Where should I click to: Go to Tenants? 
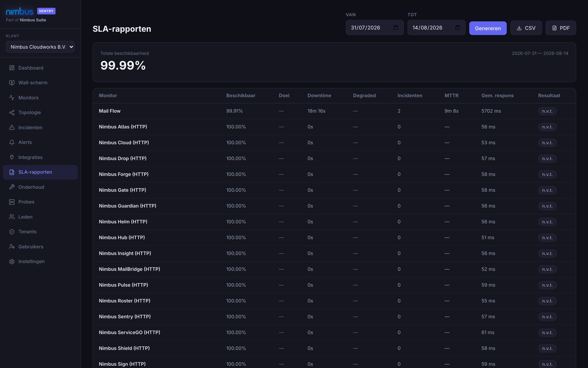(x=40, y=232)
